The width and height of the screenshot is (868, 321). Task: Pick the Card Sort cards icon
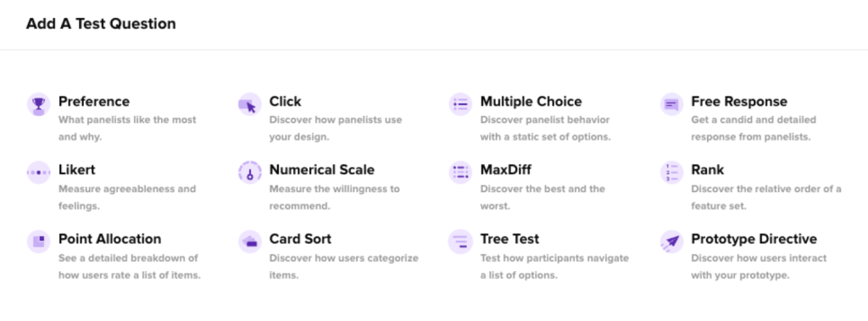point(250,242)
